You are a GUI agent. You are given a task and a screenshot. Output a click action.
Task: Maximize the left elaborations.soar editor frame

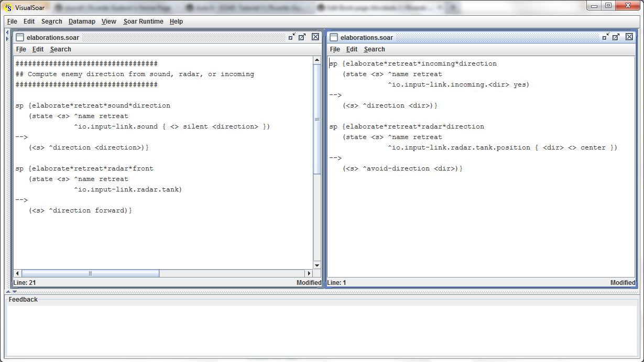coord(302,37)
